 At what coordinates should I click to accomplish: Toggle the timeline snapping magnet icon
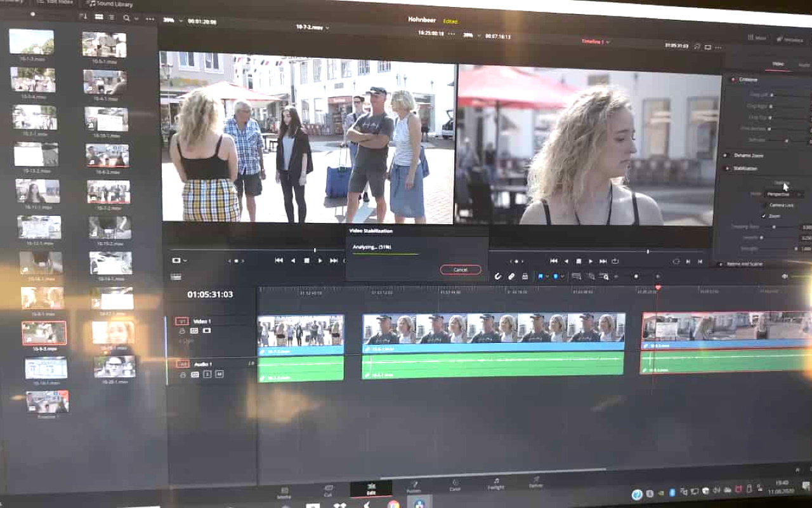click(x=497, y=276)
